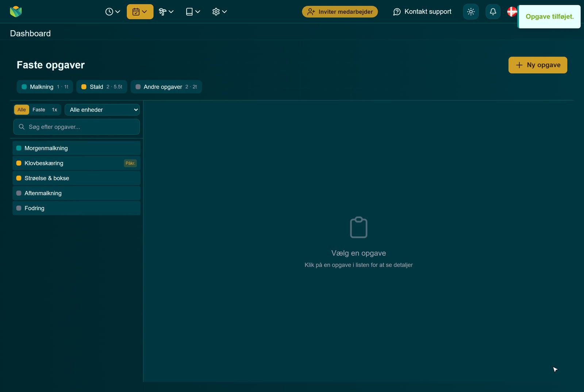The width and height of the screenshot is (584, 392).
Task: Open Kontakt support
Action: pyautogui.click(x=422, y=12)
